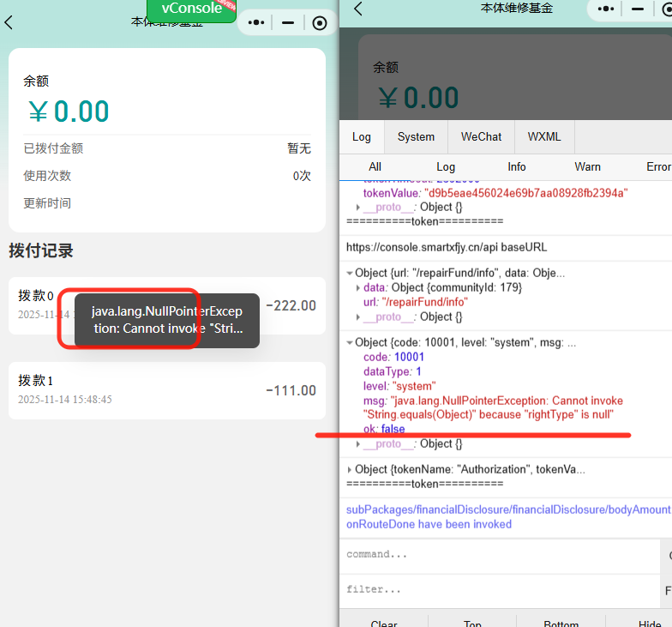Open the three-dot menu in the right window
The image size is (672, 627).
[x=606, y=9]
